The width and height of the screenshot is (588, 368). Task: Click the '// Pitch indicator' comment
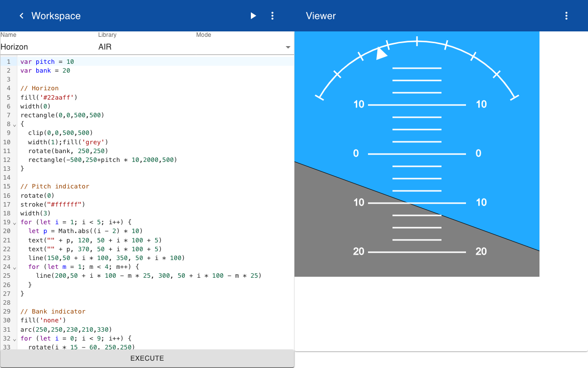[55, 186]
